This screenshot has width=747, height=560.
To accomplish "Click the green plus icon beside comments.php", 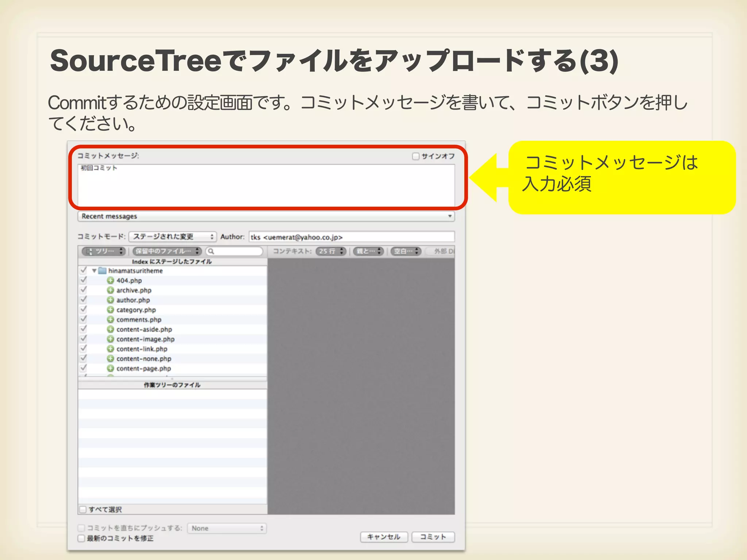I will pos(111,319).
